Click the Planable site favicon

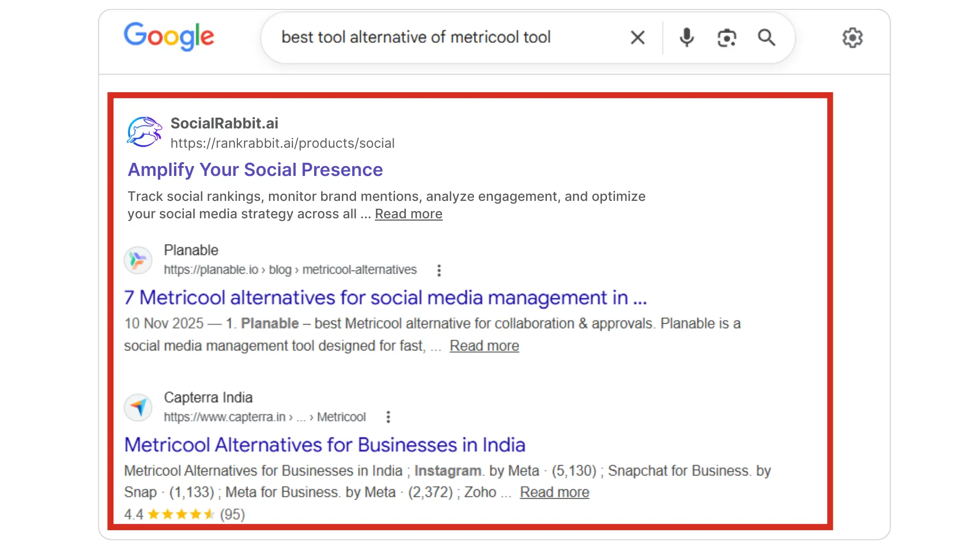pyautogui.click(x=138, y=260)
